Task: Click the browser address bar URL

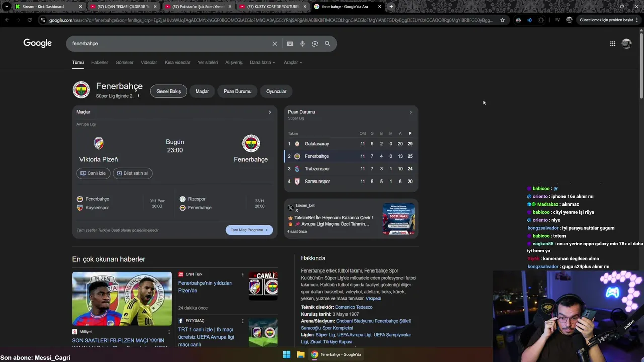Action: [x=271, y=20]
